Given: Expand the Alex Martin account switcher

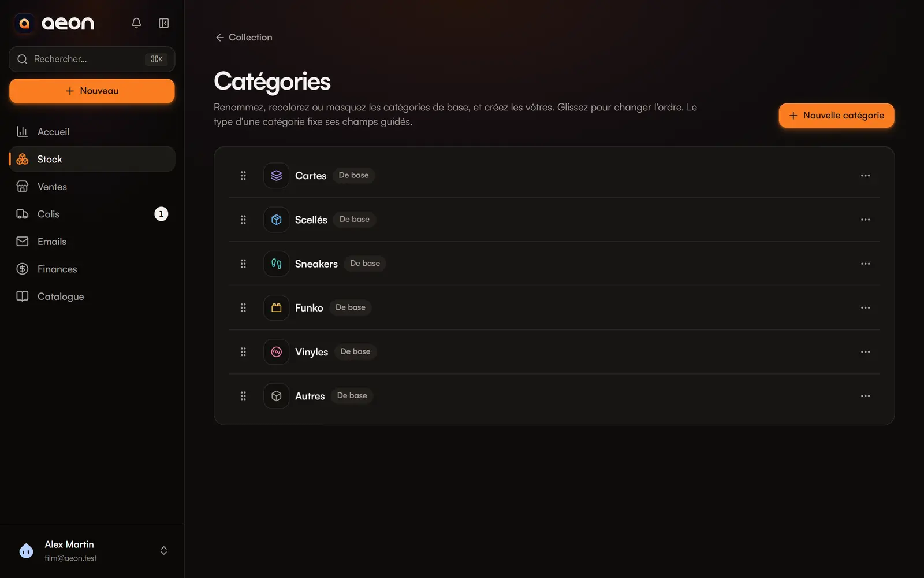Looking at the screenshot, I should click(x=164, y=550).
